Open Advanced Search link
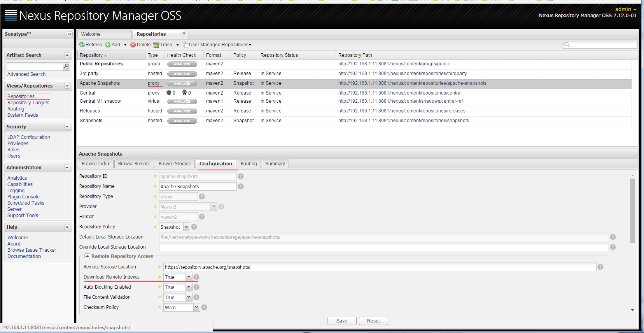The image size is (644, 333). 26,74
